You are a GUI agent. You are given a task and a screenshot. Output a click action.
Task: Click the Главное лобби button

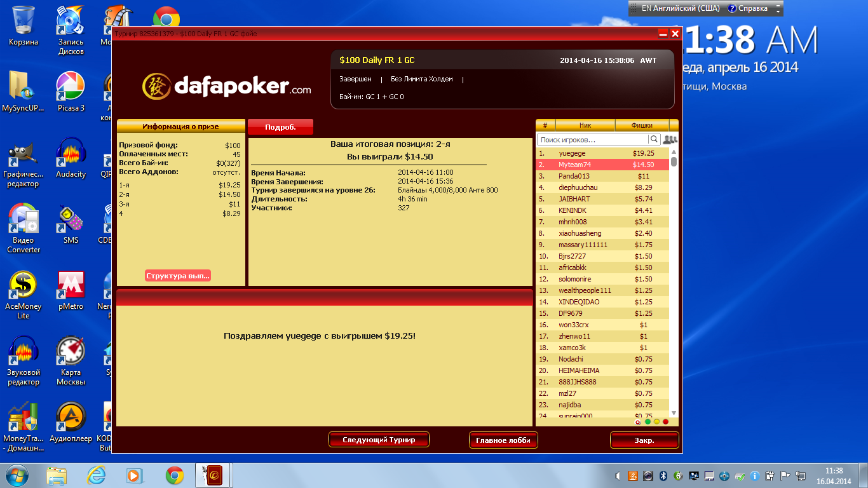503,440
